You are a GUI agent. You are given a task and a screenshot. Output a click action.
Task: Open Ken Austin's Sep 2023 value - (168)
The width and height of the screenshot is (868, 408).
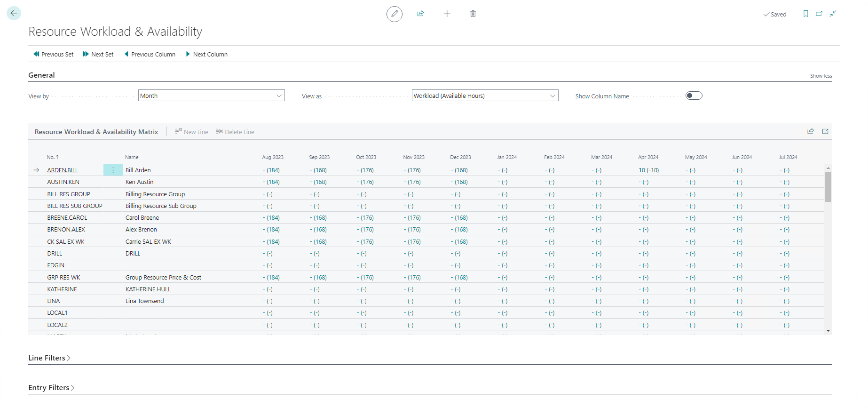click(318, 182)
